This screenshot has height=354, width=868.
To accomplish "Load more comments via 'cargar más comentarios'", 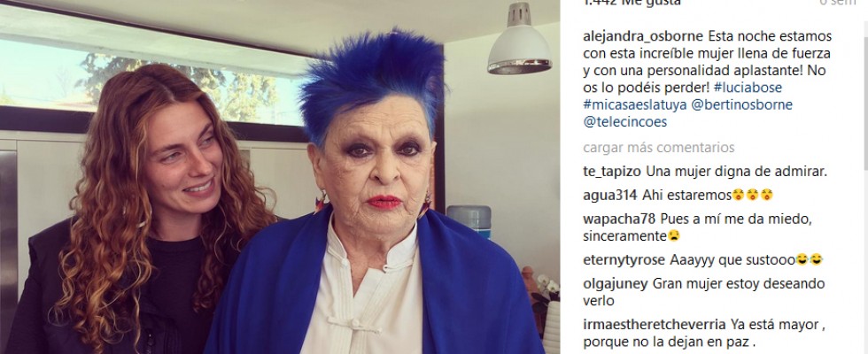I will 659,148.
